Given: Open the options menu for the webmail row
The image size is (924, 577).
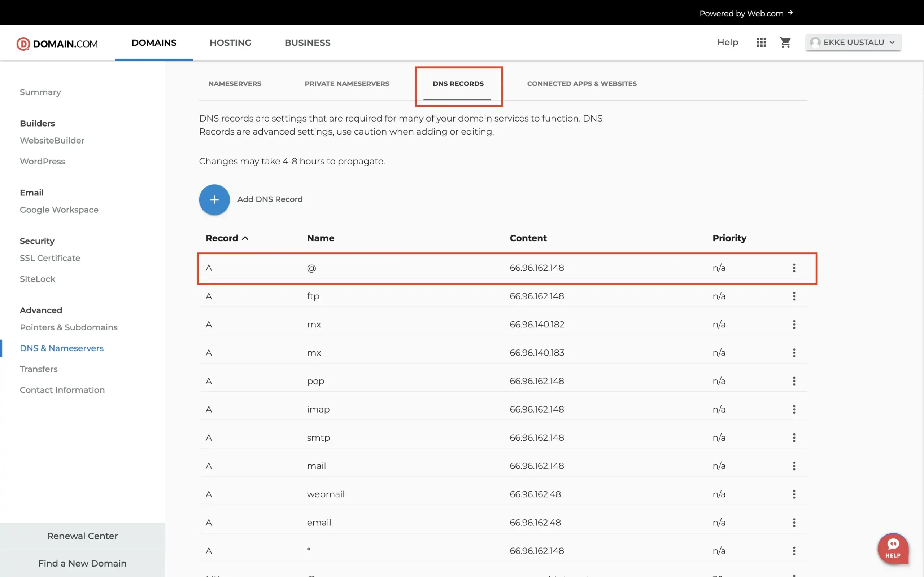Looking at the screenshot, I should [794, 494].
